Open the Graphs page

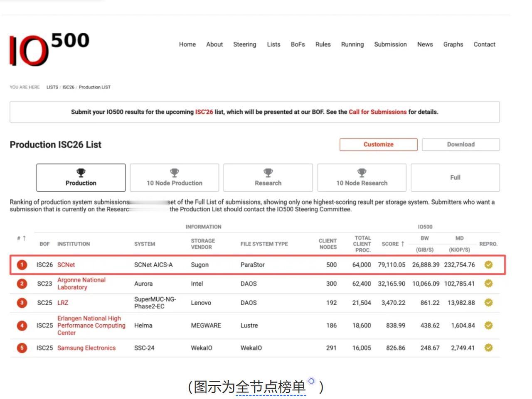click(x=453, y=44)
